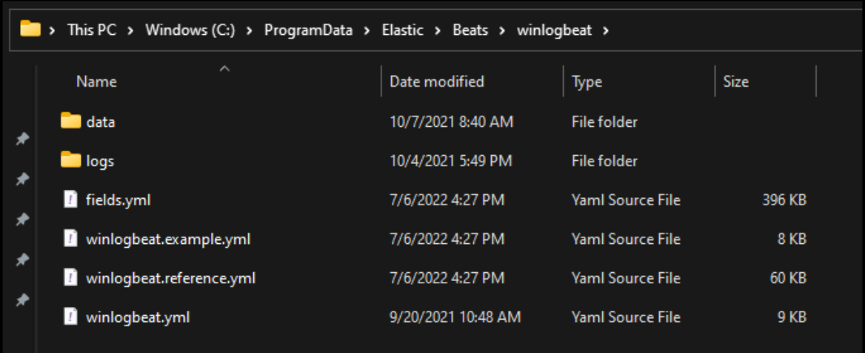Expand the chevron after Elastic breadcrumb
The image size is (868, 353).
(x=438, y=30)
